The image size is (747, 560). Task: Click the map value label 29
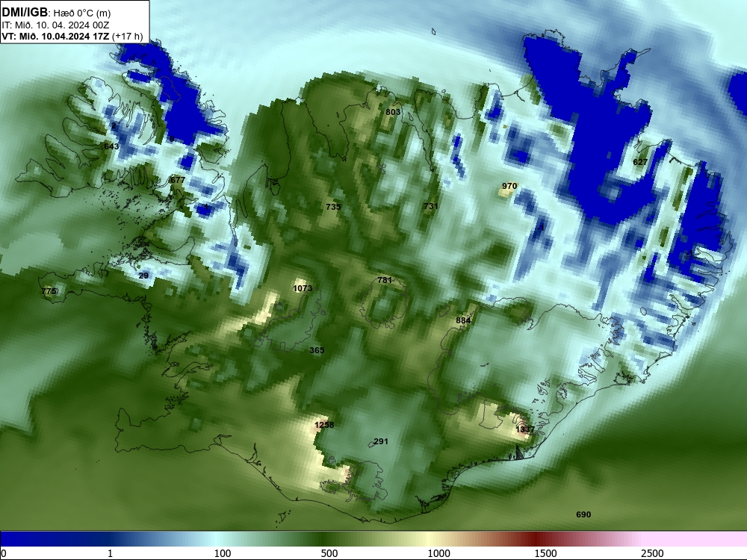[143, 276]
